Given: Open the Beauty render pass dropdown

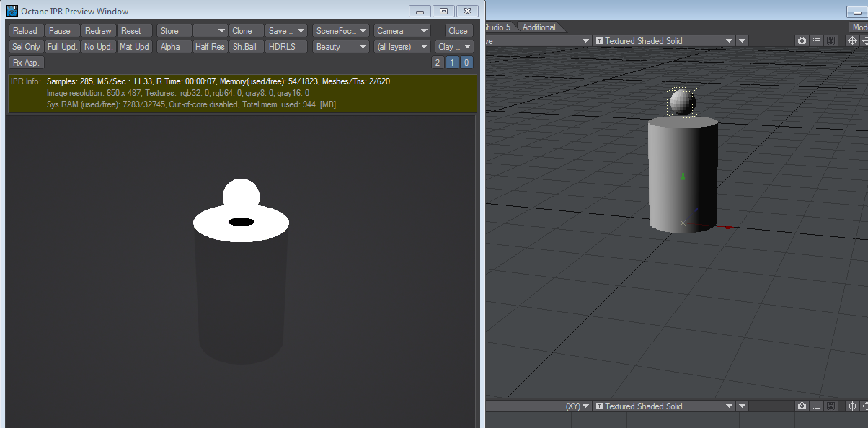Looking at the screenshot, I should coord(341,47).
